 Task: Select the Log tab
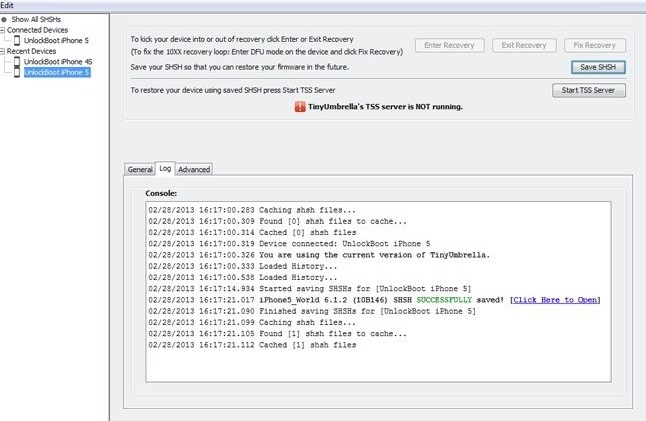(x=165, y=169)
